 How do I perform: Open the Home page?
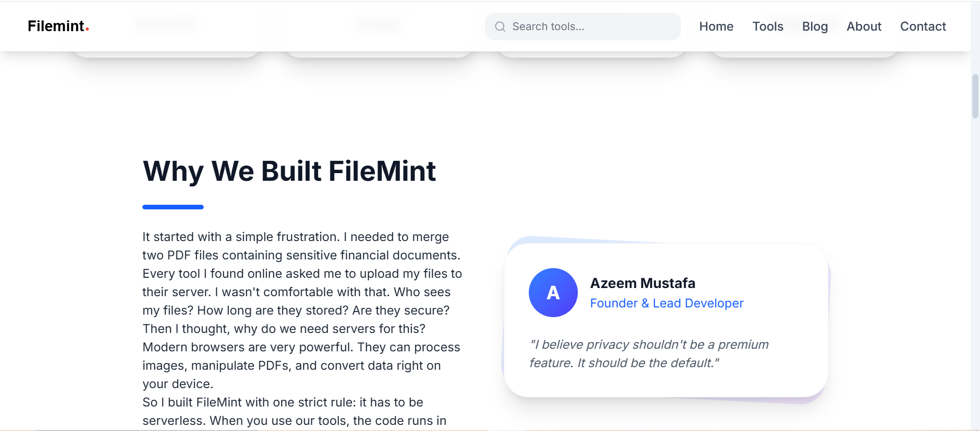tap(716, 26)
